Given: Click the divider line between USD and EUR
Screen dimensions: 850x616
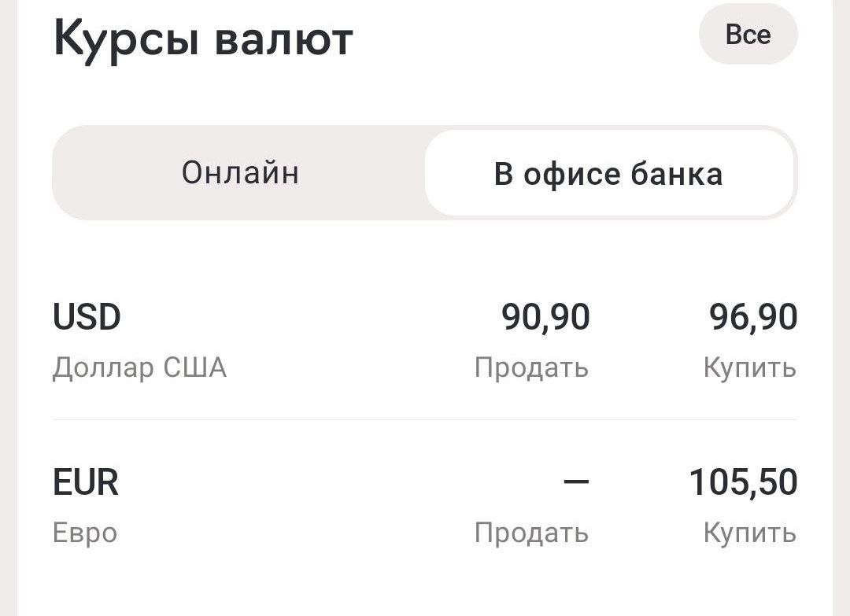Looking at the screenshot, I should pyautogui.click(x=425, y=420).
